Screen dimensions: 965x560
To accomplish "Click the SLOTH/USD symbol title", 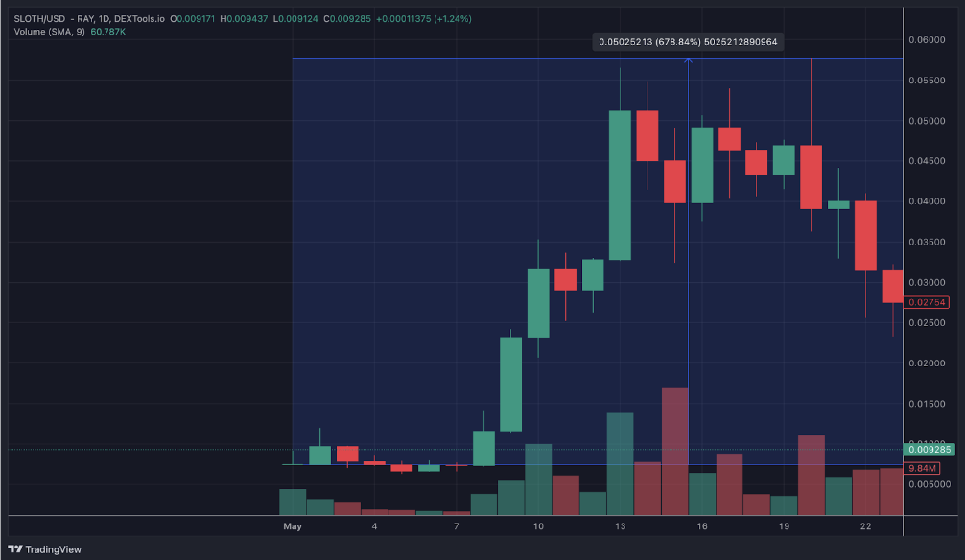I will point(39,19).
